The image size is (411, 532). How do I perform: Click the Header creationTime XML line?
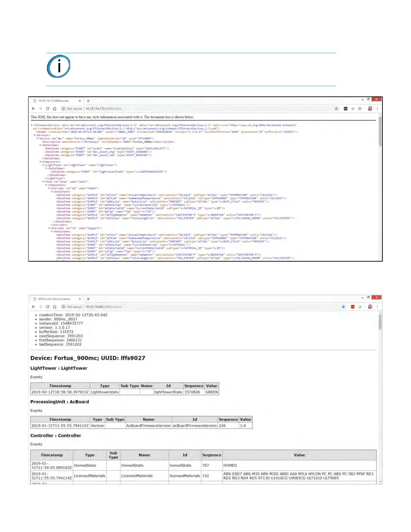(x=167, y=132)
